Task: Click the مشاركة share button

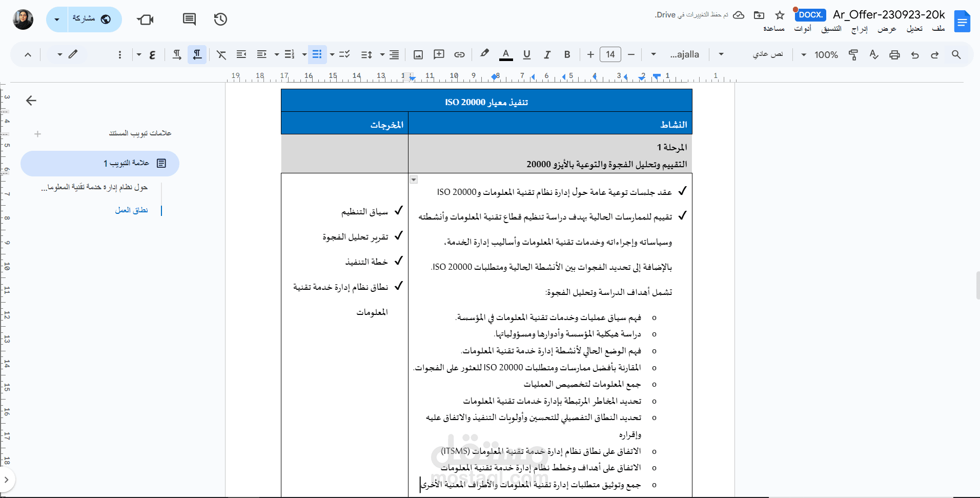Action: 95,19
